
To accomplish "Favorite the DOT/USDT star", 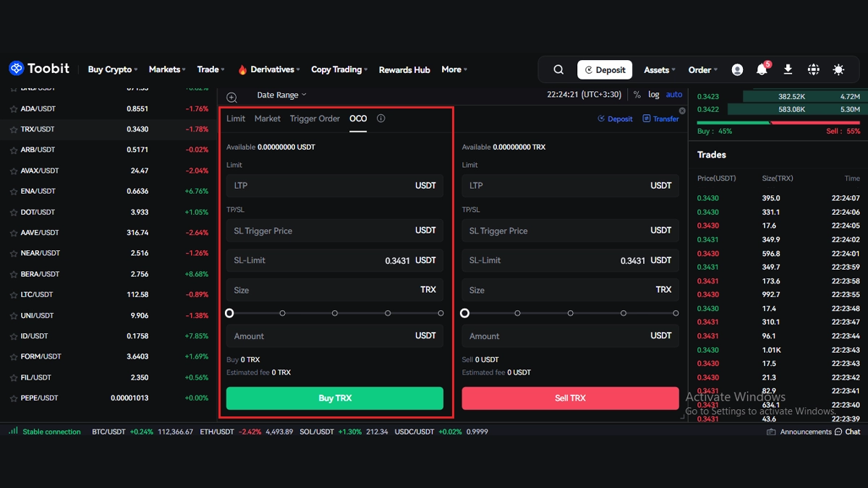I will 14,213.
